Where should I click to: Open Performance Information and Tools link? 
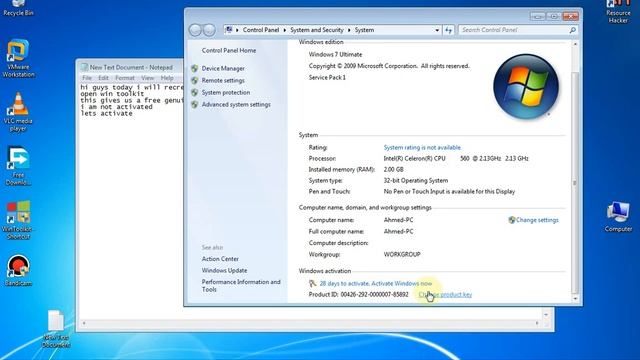(241, 286)
